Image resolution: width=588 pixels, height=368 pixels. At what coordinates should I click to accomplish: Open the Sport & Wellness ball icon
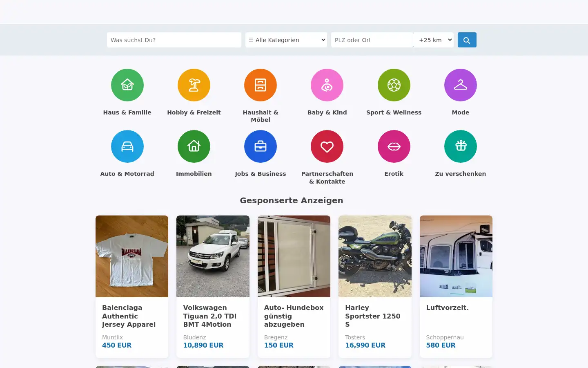394,85
